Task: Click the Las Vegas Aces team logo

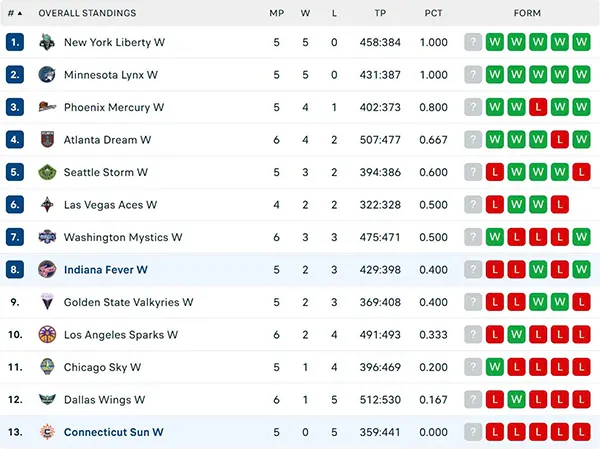Action: point(47,205)
